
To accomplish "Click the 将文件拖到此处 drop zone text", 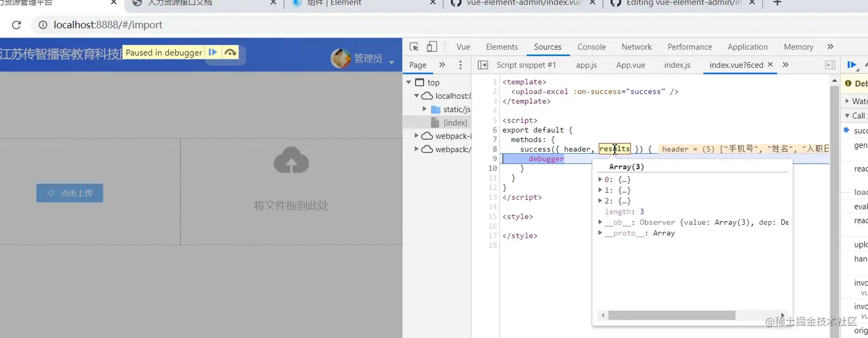I will [292, 205].
